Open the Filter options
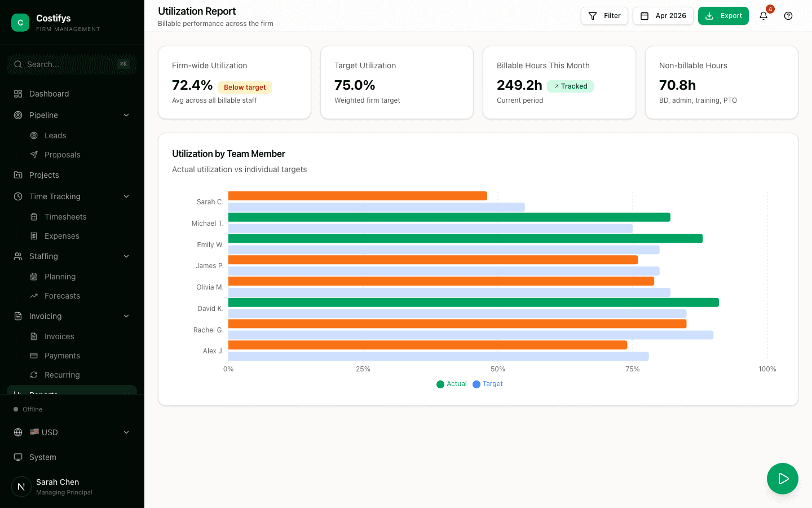The width and height of the screenshot is (812, 508). (604, 16)
